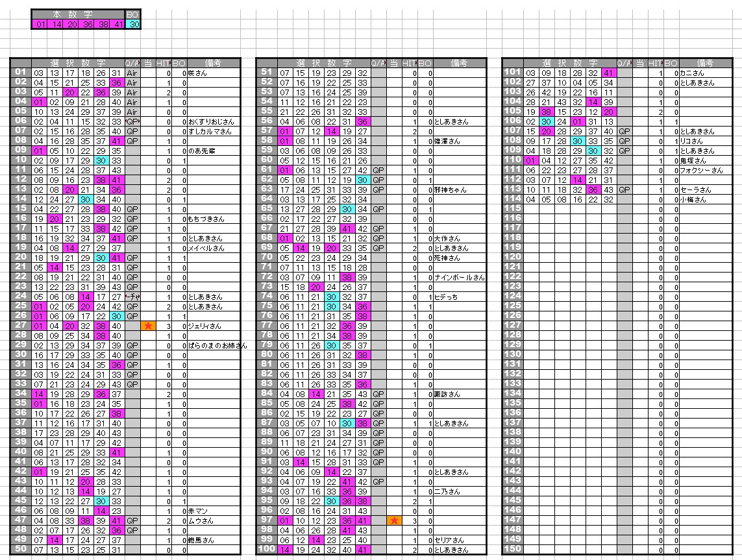Select winning number 01 under 本数字
The height and width of the screenshot is (560, 742).
[41, 24]
